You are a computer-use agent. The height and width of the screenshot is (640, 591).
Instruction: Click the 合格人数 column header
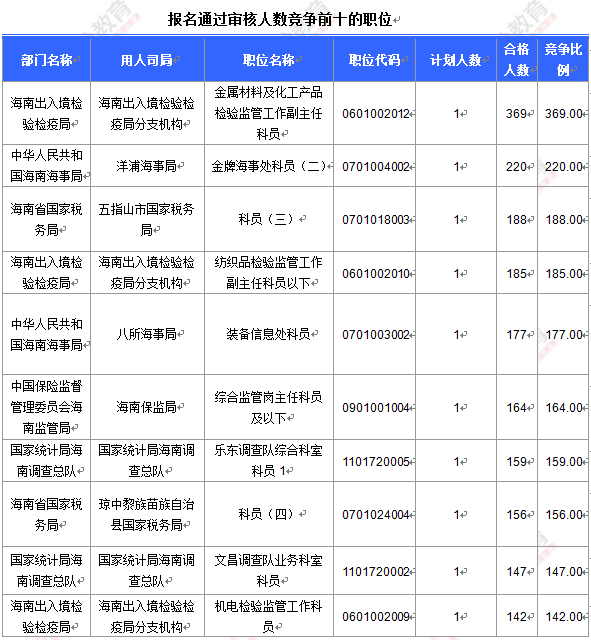[x=517, y=60]
